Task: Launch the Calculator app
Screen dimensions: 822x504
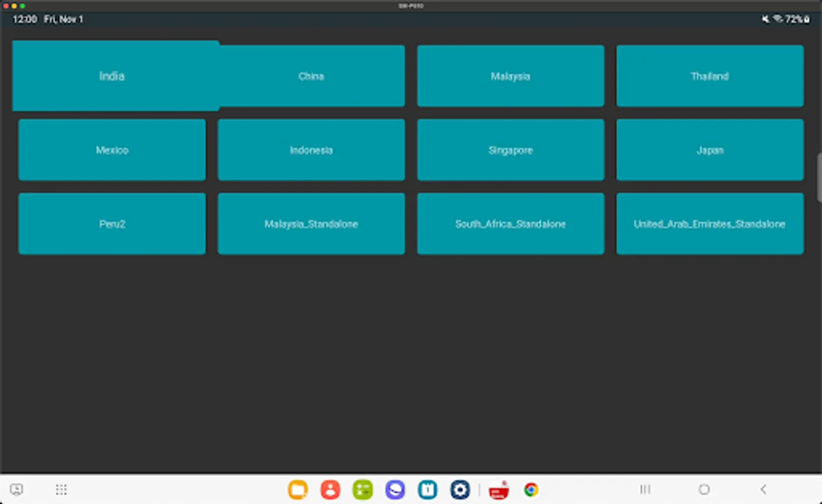Action: [x=362, y=489]
